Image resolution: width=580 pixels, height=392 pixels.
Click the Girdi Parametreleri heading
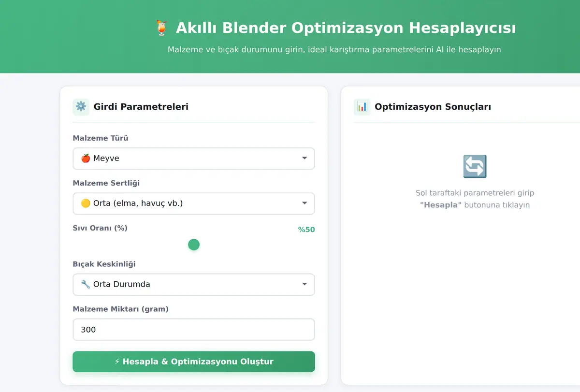tap(141, 107)
